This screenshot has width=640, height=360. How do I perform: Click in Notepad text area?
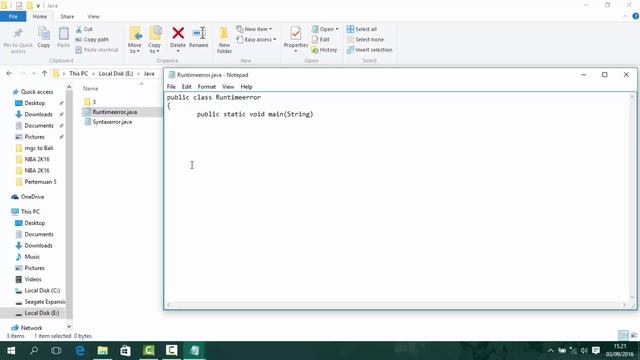[397, 197]
